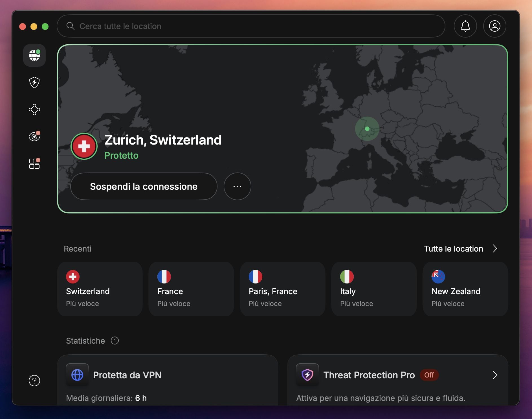Screen dimensions: 532x419
Task: Open Meshnet nodes icon in sidebar
Action: point(34,110)
